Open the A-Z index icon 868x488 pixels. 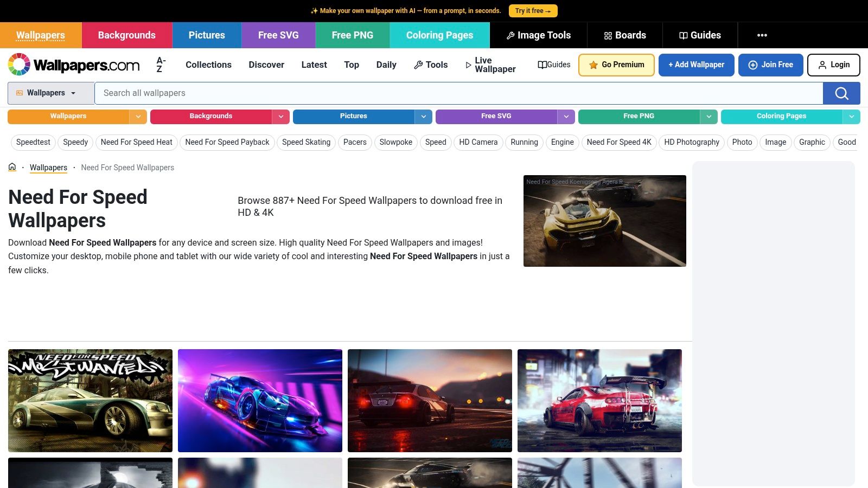click(161, 65)
